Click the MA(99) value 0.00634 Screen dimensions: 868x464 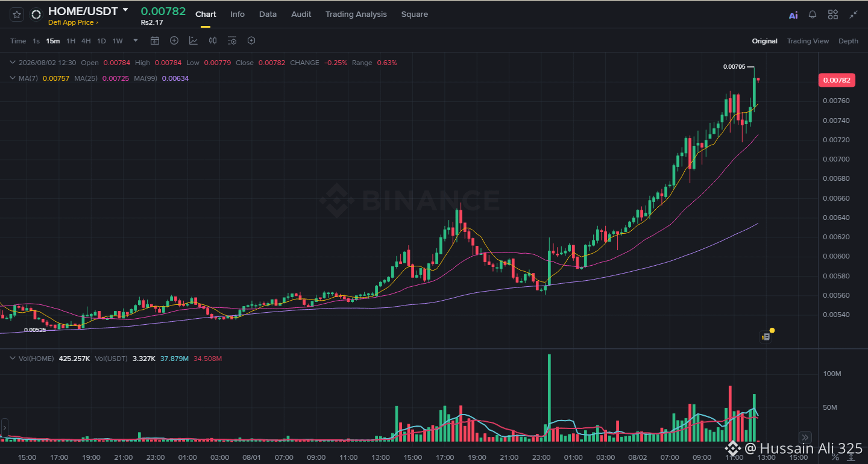175,78
